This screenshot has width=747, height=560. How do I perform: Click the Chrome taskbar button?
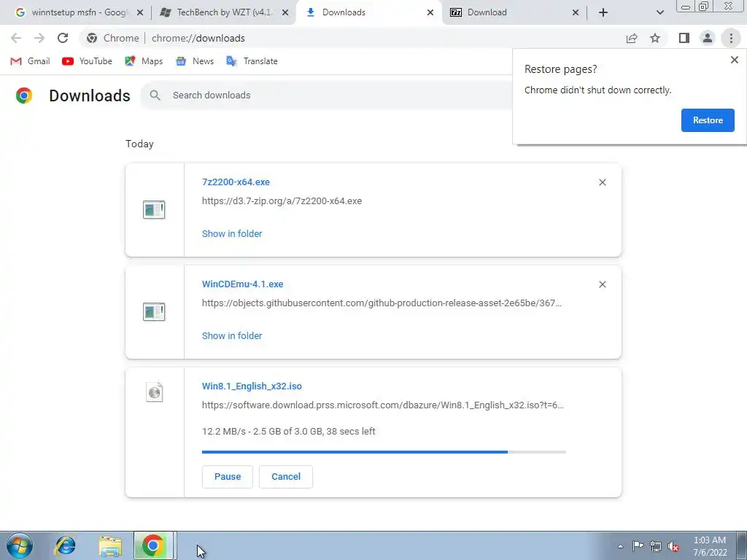click(152, 545)
